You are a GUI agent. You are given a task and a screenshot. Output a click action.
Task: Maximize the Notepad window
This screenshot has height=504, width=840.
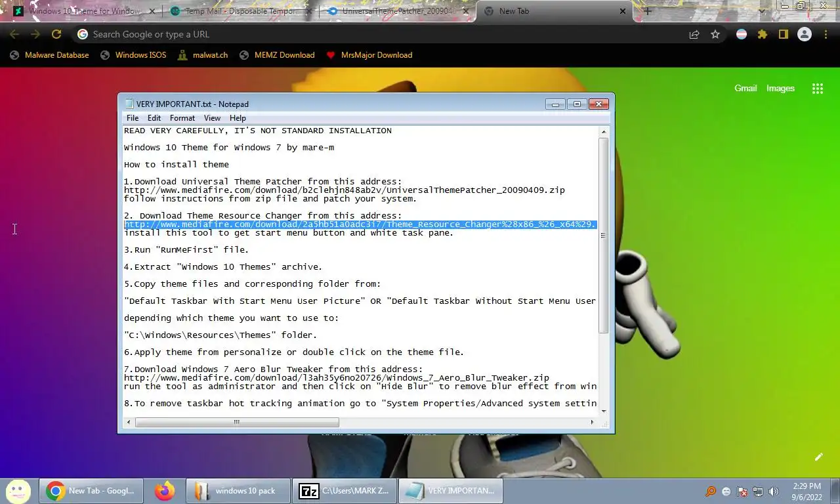tap(577, 104)
